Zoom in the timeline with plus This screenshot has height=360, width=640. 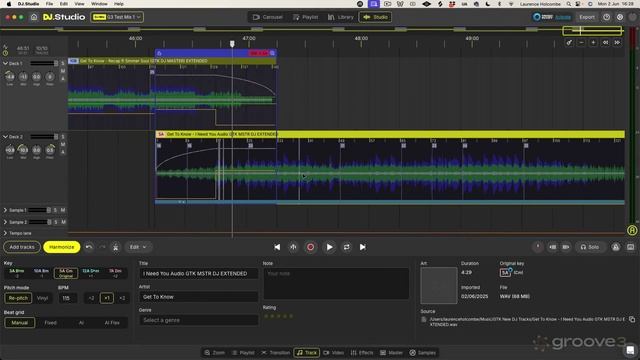[x=593, y=42]
